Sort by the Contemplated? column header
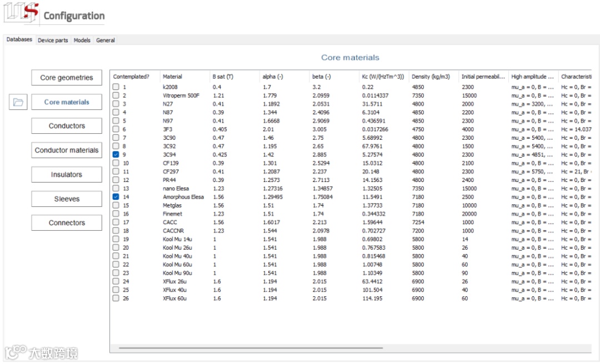This screenshot has width=600, height=364. point(134,77)
